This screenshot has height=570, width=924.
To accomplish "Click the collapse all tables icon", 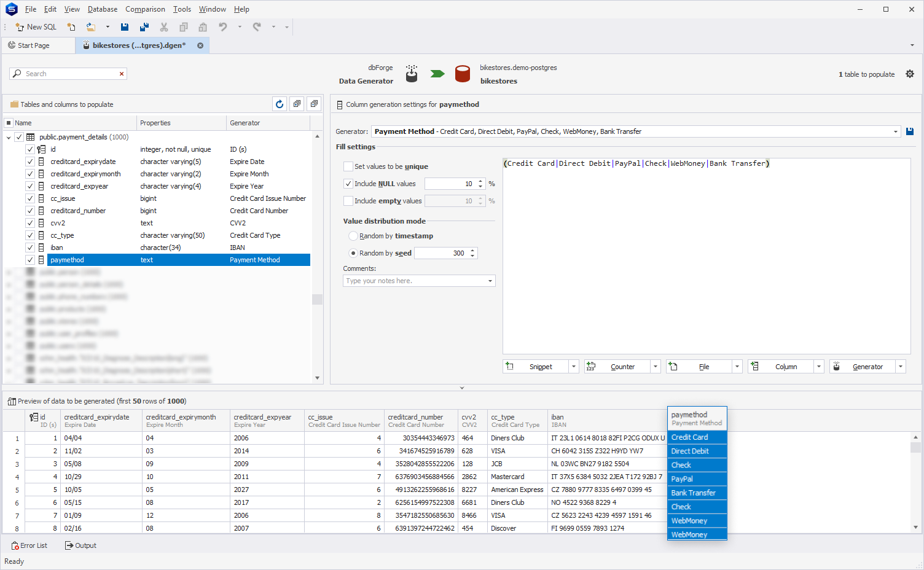I will click(314, 104).
